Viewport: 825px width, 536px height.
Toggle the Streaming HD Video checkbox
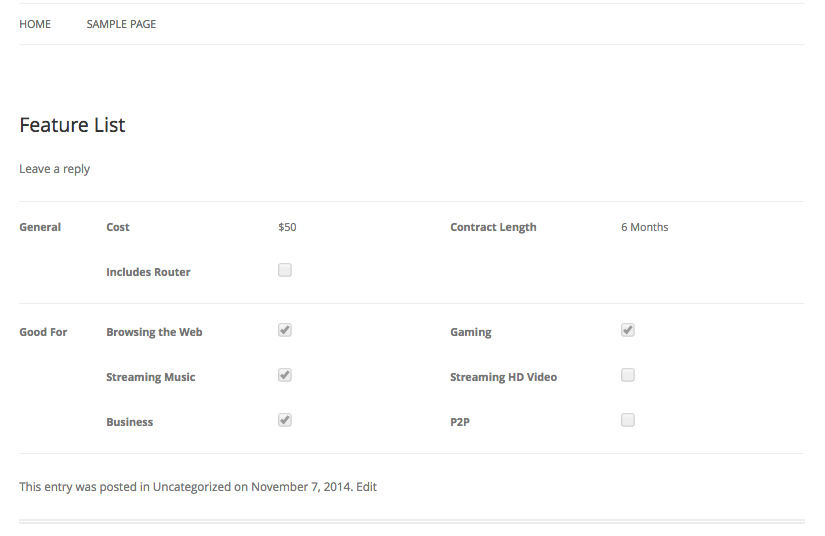pos(628,375)
